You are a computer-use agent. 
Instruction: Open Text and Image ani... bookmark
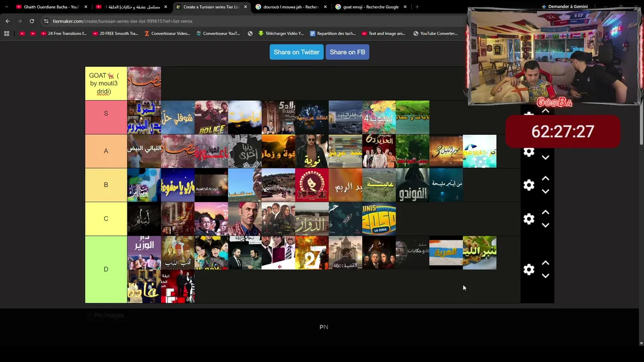point(383,34)
